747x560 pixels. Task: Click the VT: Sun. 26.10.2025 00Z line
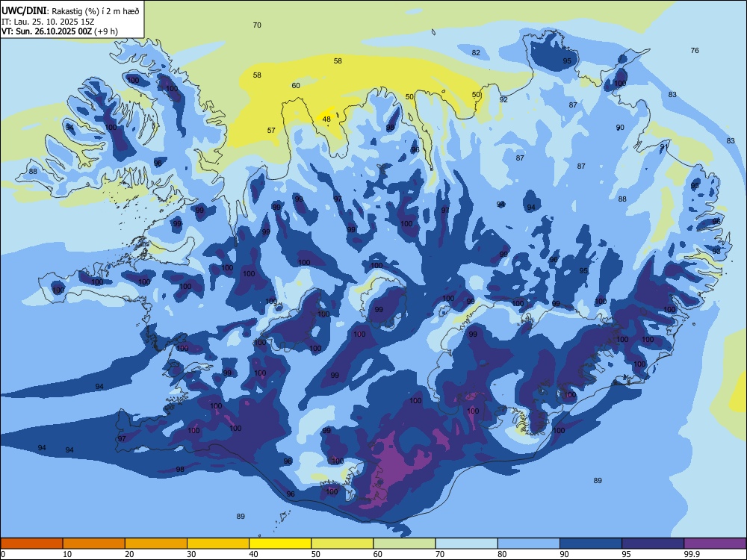(x=60, y=31)
